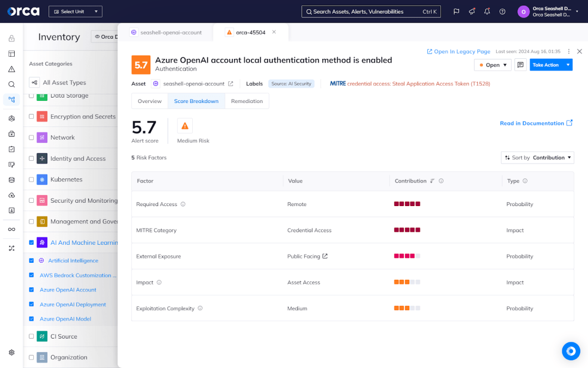Viewport: 588px width, 368px height.
Task: Click the user avatar O
Action: point(524,11)
